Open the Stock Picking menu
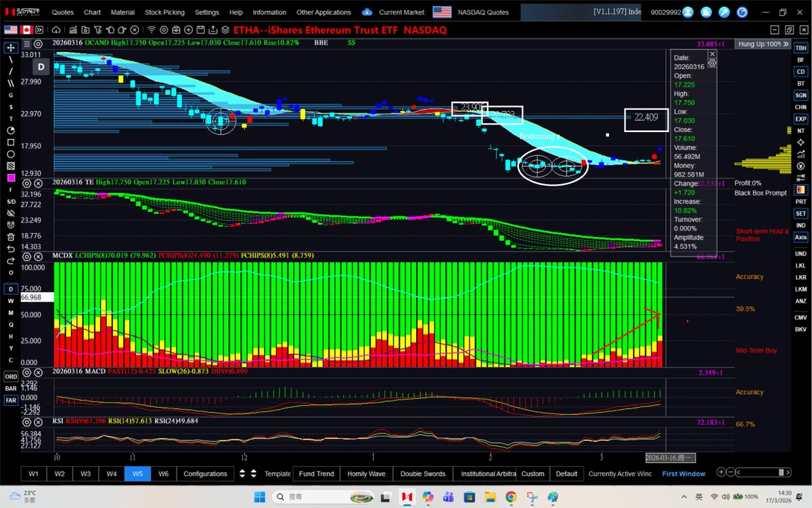The image size is (812, 508). (x=164, y=12)
